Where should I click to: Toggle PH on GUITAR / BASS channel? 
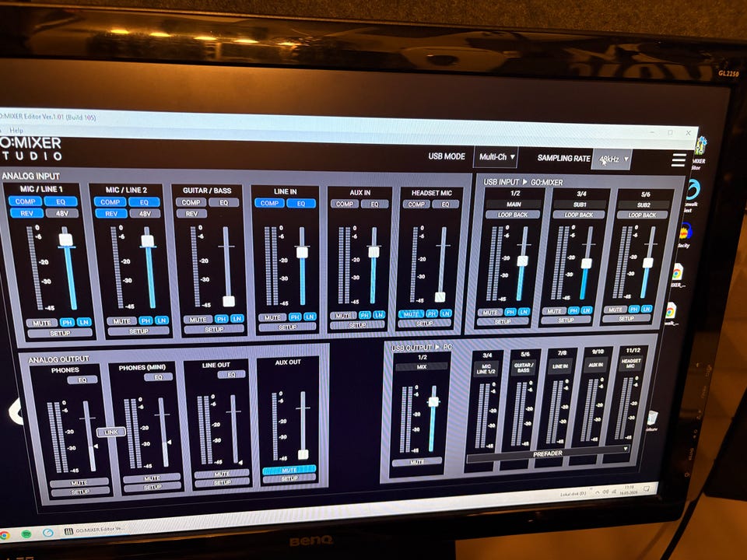pyautogui.click(x=221, y=319)
